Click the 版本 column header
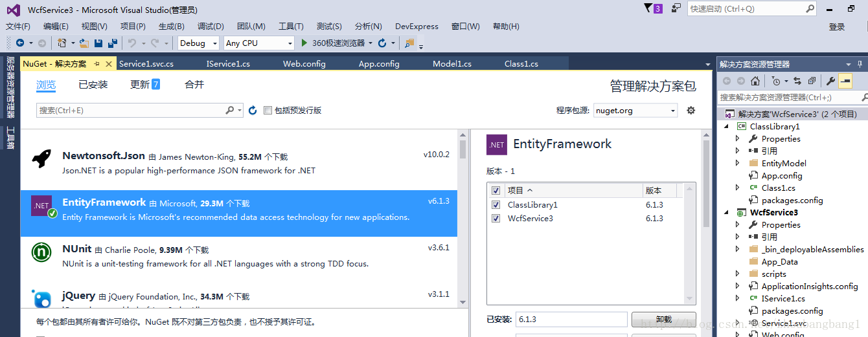Screen dimensions: 868x337 click(x=660, y=191)
